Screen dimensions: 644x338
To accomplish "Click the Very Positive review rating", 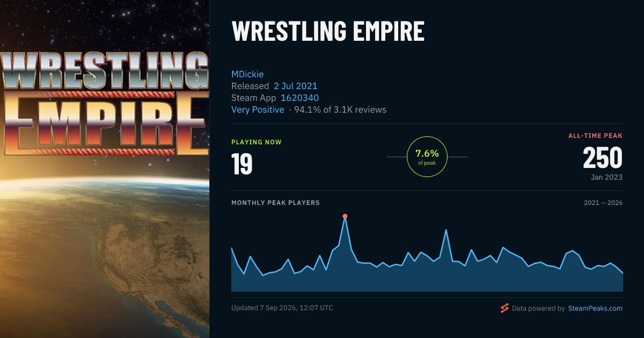I will click(258, 109).
